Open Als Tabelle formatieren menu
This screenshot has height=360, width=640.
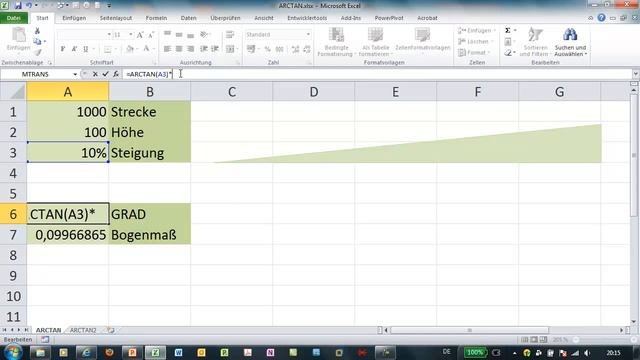click(375, 42)
